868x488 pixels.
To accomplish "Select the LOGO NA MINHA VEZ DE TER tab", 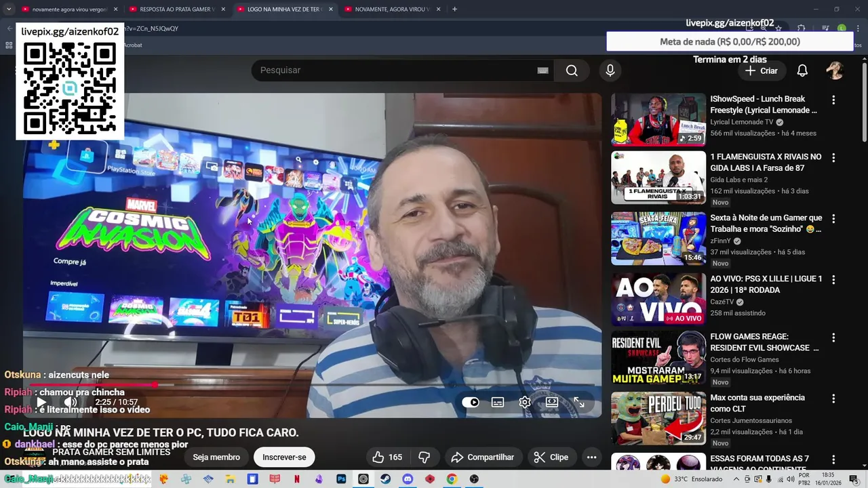I will [x=283, y=9].
